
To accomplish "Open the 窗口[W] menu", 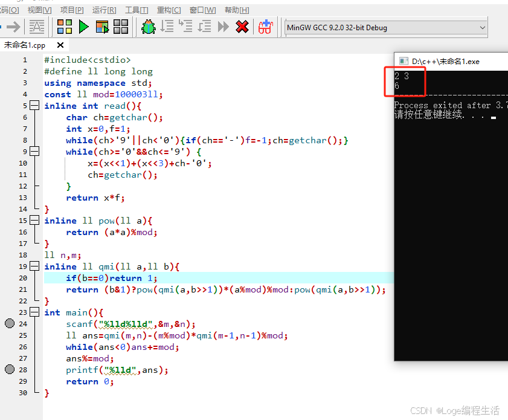I will (202, 10).
